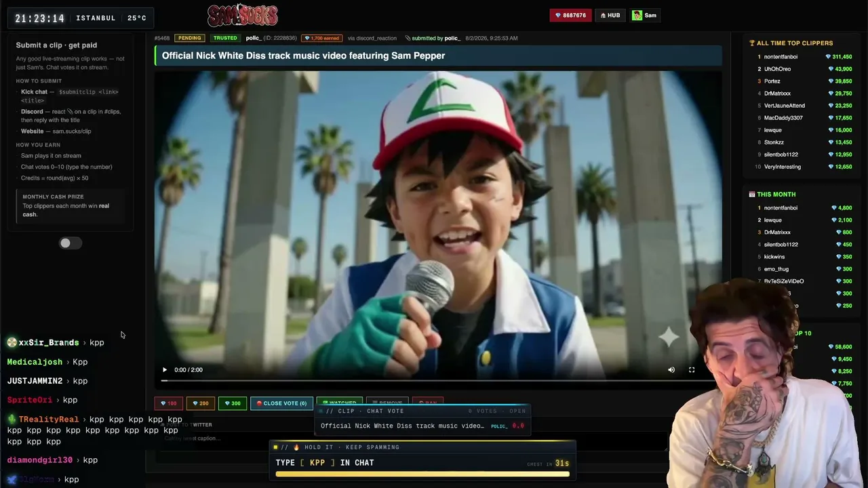Click the PENDING status badge
This screenshot has height=488, width=868.
click(x=190, y=38)
